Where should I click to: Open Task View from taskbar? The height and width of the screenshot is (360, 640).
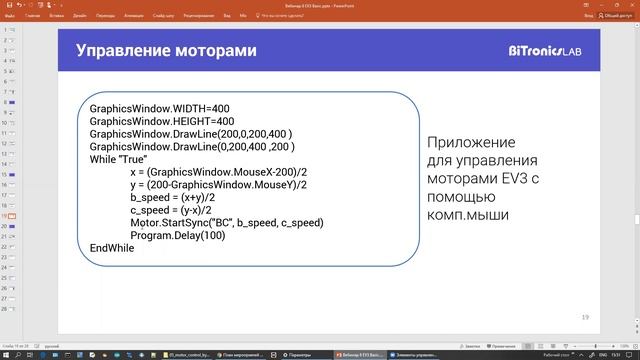pyautogui.click(x=30, y=355)
